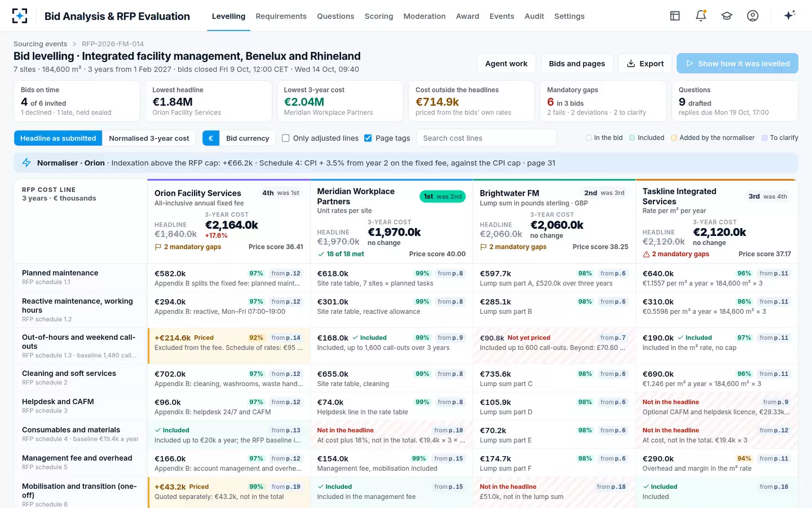The image size is (812, 508).
Task: Open Taskline helpdesk p.9 page tag
Action: [x=776, y=402]
